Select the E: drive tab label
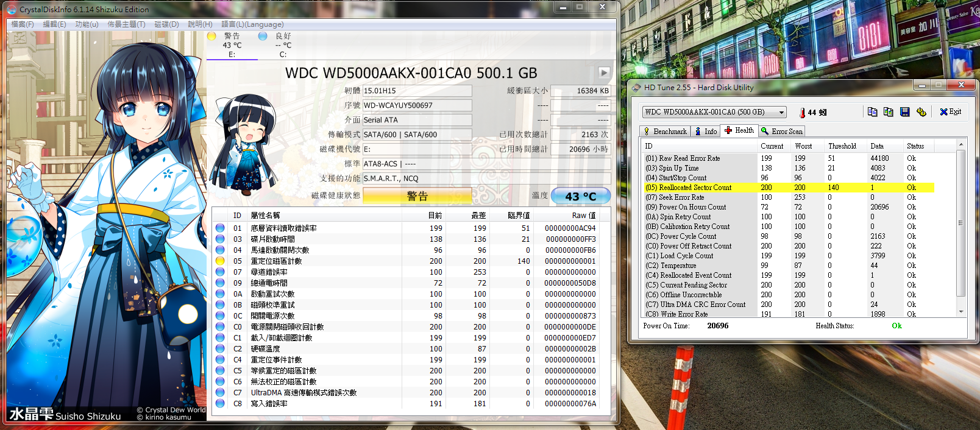The height and width of the screenshot is (430, 980). click(232, 54)
